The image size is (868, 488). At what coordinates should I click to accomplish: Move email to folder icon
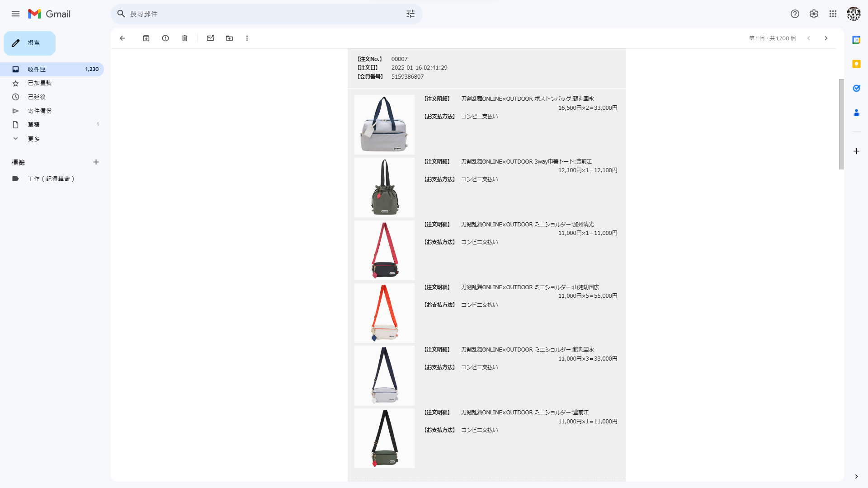tap(229, 38)
